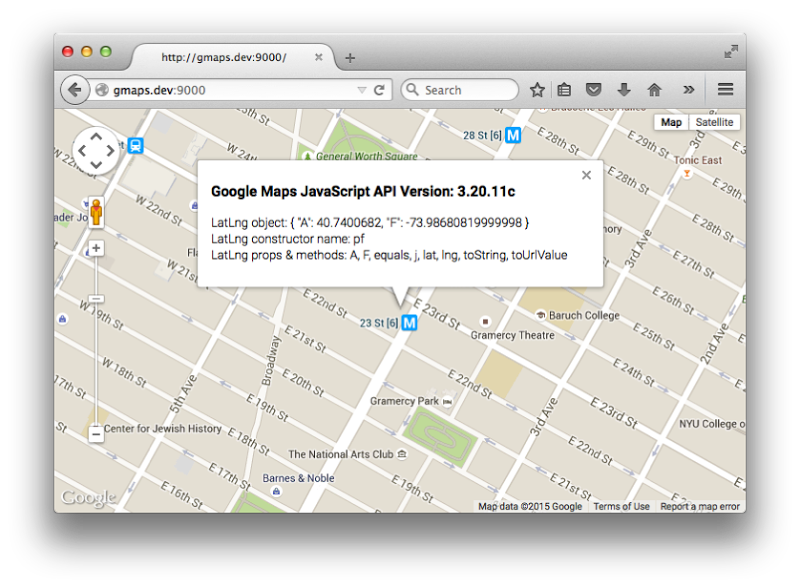The width and height of the screenshot is (800, 588).
Task: Click the Map data ©2015 Google text
Action: tap(530, 506)
